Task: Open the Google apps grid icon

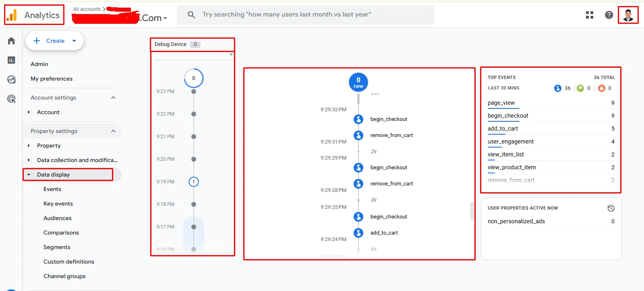Action: (x=590, y=15)
